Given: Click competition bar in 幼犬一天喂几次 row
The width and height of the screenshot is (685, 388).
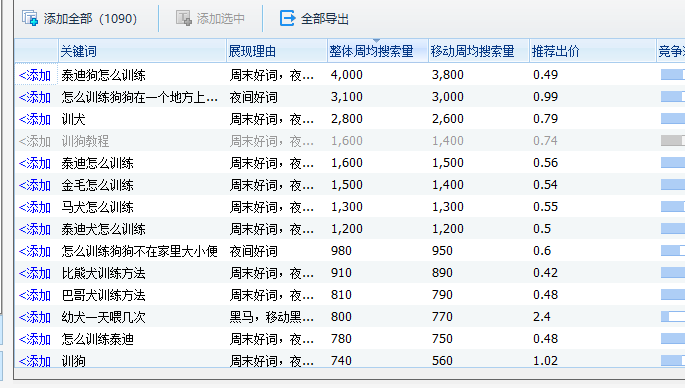Looking at the screenshot, I should pos(673,316).
